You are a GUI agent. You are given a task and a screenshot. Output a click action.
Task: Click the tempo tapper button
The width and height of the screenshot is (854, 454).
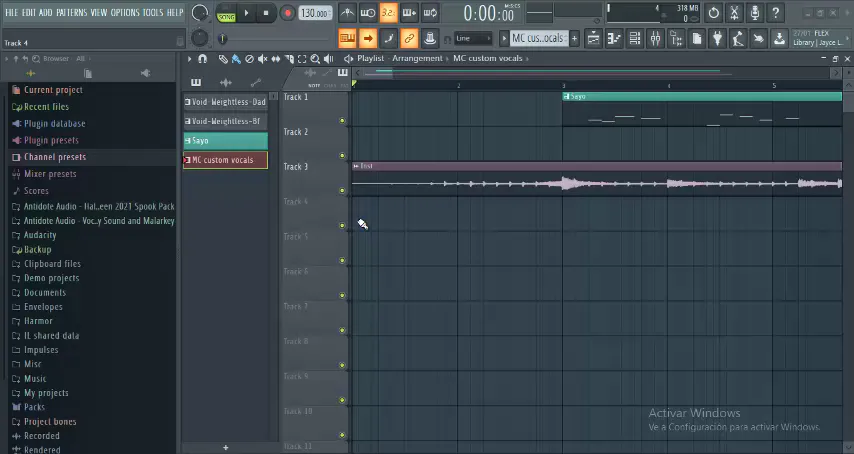click(x=738, y=38)
